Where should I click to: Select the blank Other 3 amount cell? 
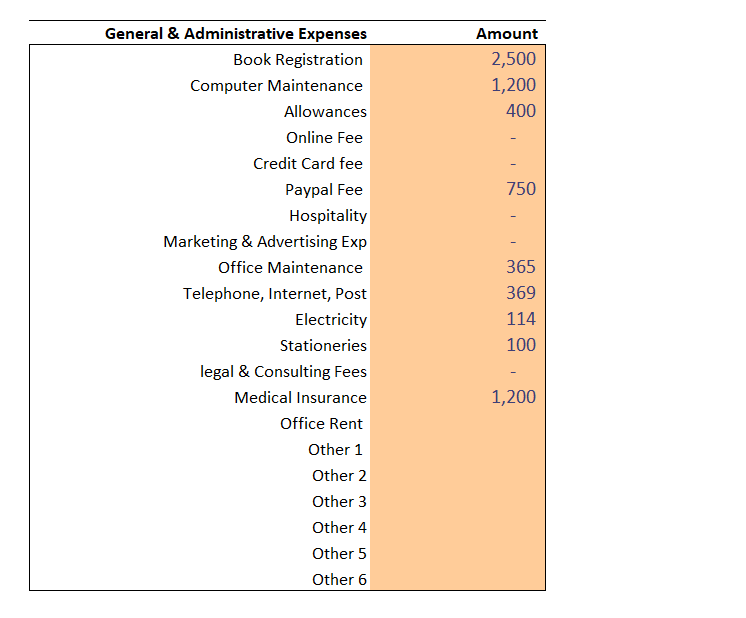(458, 501)
